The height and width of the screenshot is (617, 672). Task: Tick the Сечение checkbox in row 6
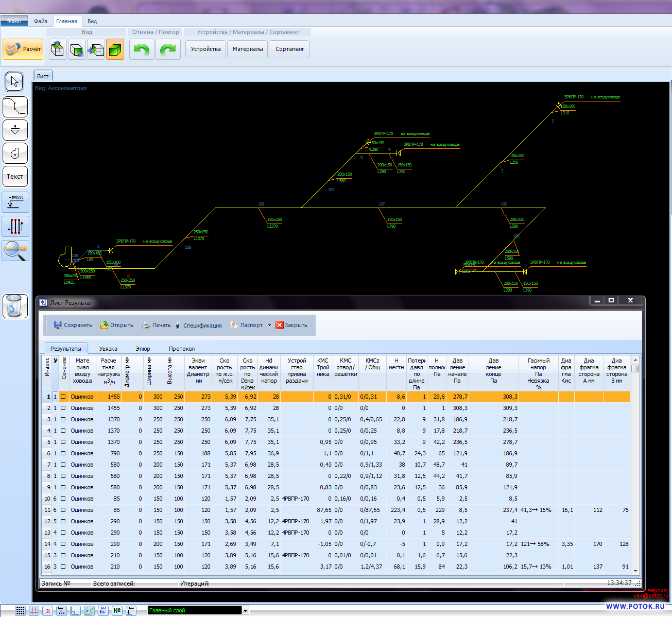click(63, 453)
